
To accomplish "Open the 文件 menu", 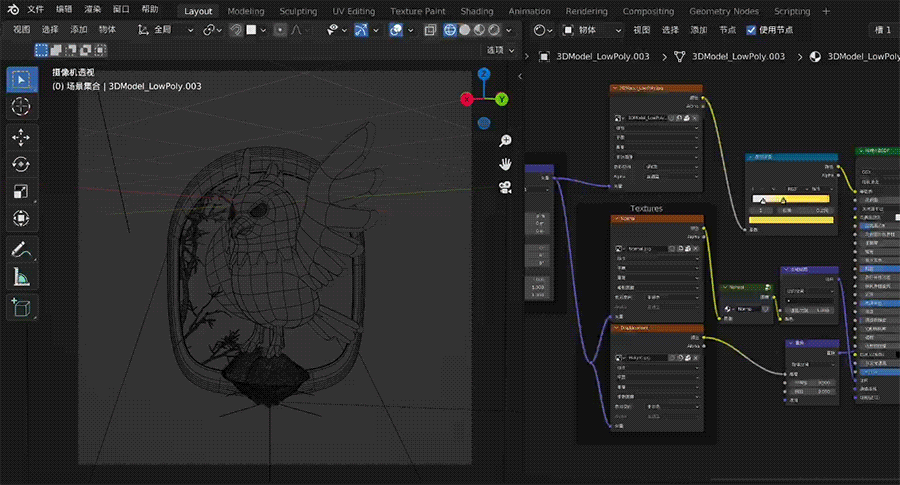I will (35, 9).
